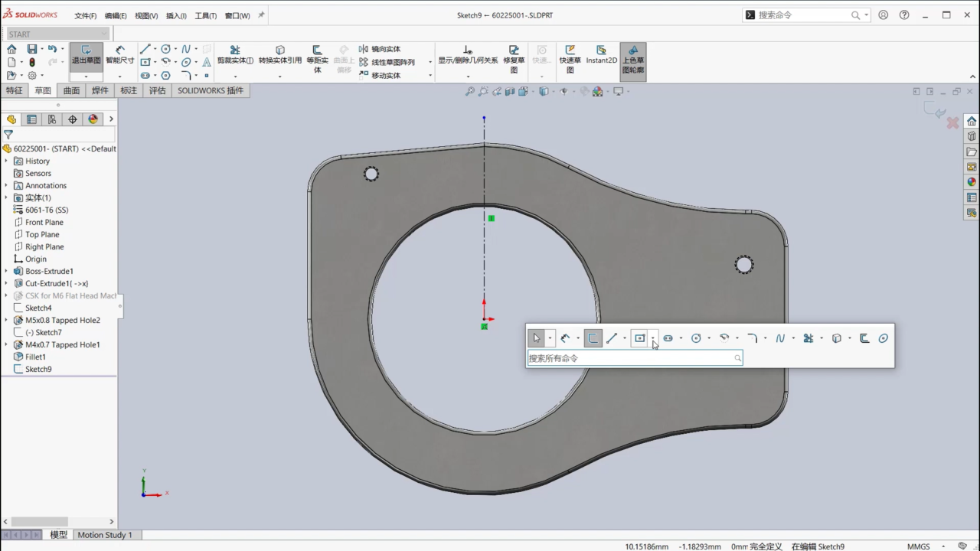Open the 文件(F) menu
Screen dimensions: 980x551
click(86, 15)
